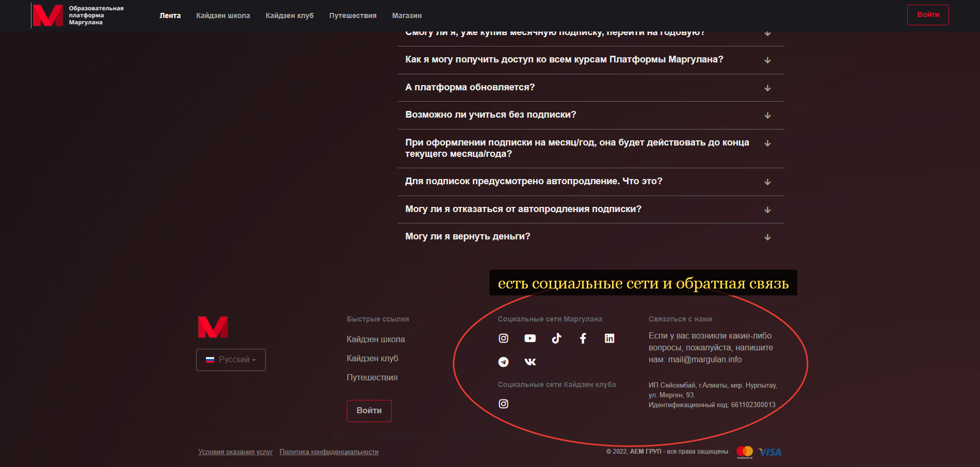Expand 'А платформа обновляется?' question

591,88
